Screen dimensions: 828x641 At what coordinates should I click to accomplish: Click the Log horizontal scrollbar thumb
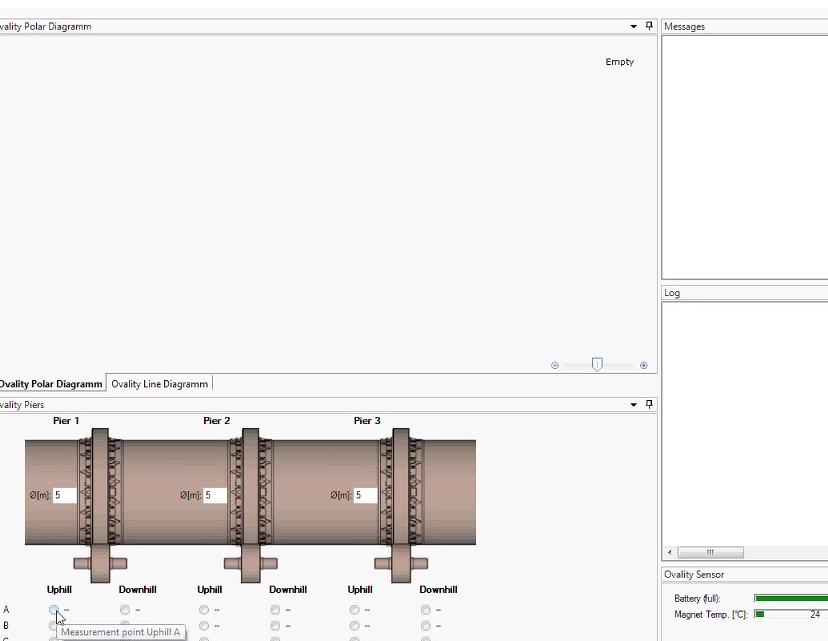(710, 552)
